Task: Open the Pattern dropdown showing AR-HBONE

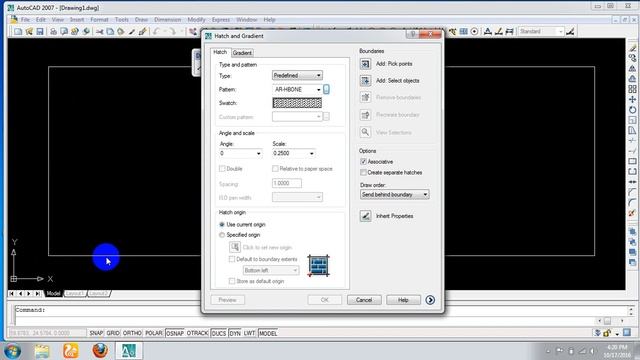Action: [x=297, y=89]
